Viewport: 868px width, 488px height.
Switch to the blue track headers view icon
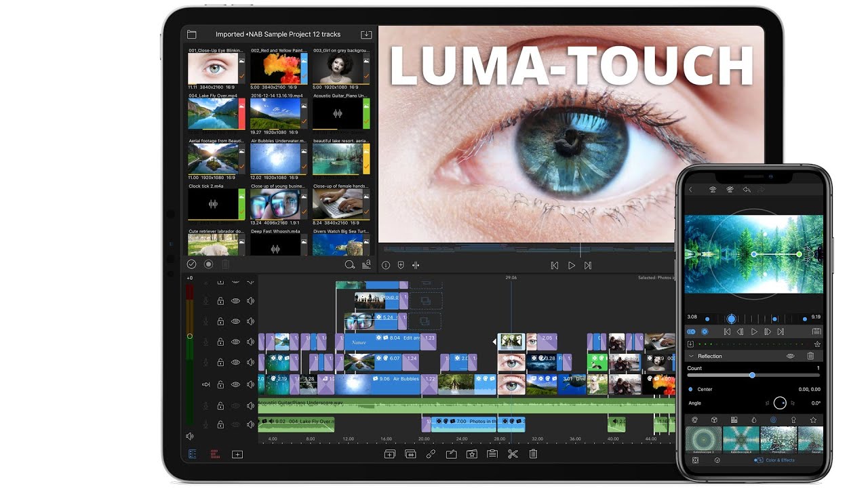[193, 454]
